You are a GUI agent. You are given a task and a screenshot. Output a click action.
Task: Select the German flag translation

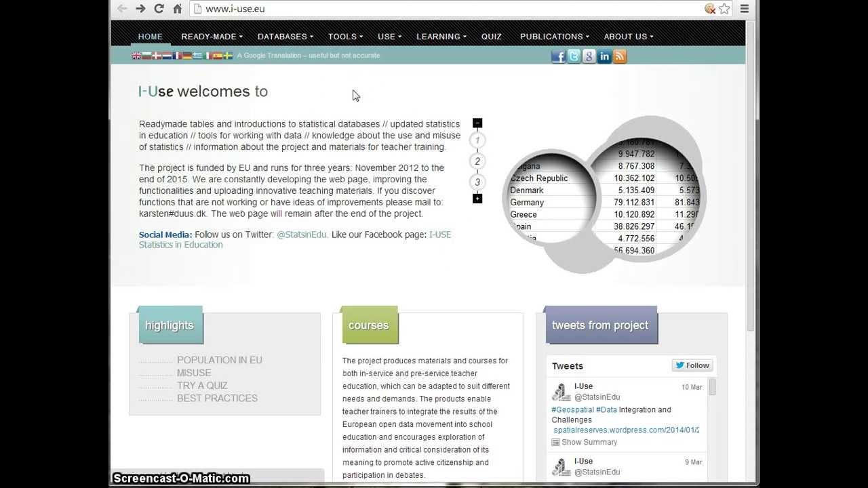click(x=187, y=56)
